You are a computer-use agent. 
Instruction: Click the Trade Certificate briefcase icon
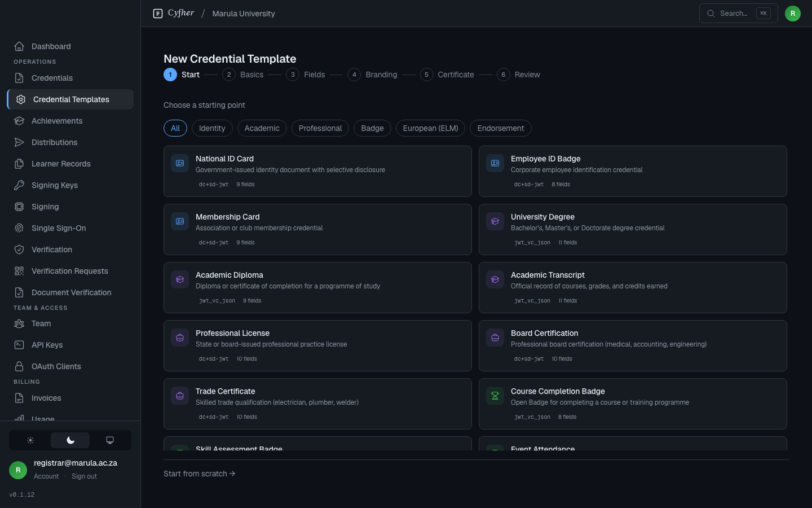coord(180,396)
